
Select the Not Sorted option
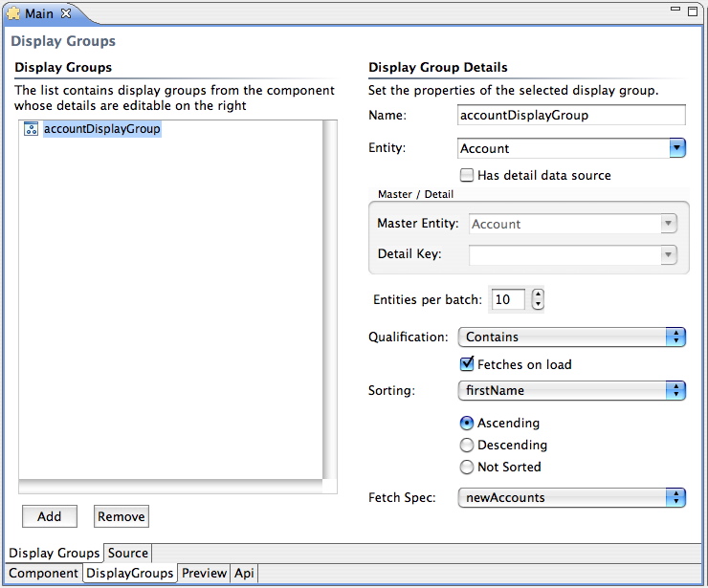click(467, 467)
